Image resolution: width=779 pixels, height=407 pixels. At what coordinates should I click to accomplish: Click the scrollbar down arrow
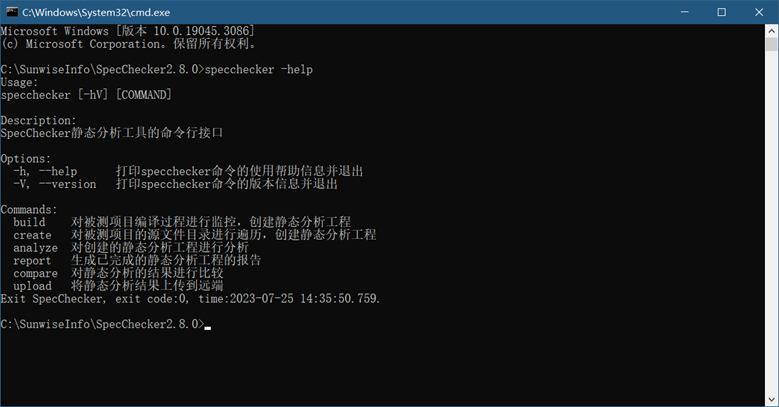point(771,398)
